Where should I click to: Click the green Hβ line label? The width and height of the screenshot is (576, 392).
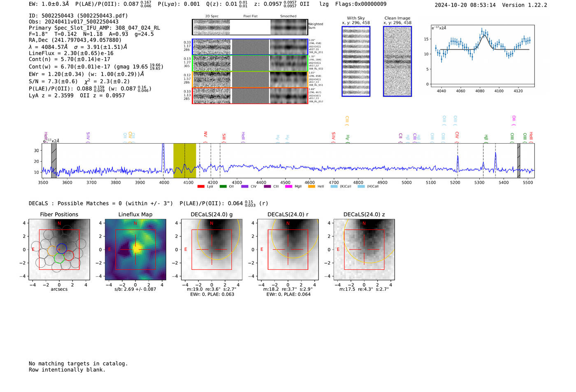pyautogui.click(x=486, y=138)
